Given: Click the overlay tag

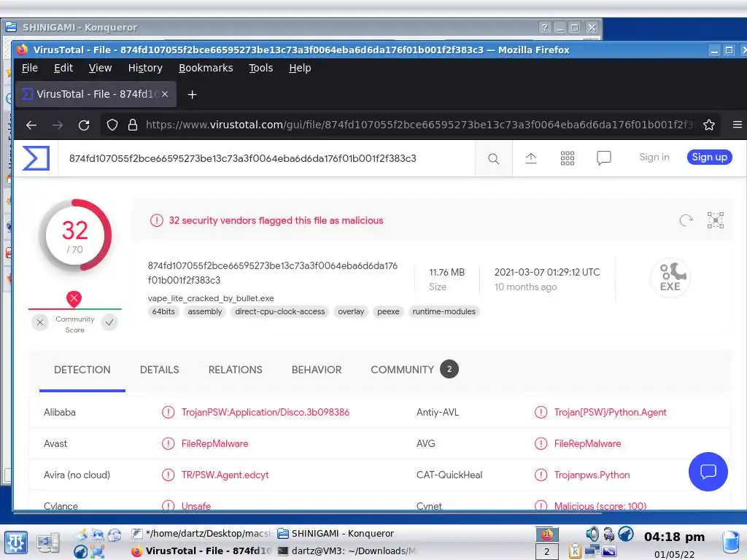Looking at the screenshot, I should tap(351, 311).
